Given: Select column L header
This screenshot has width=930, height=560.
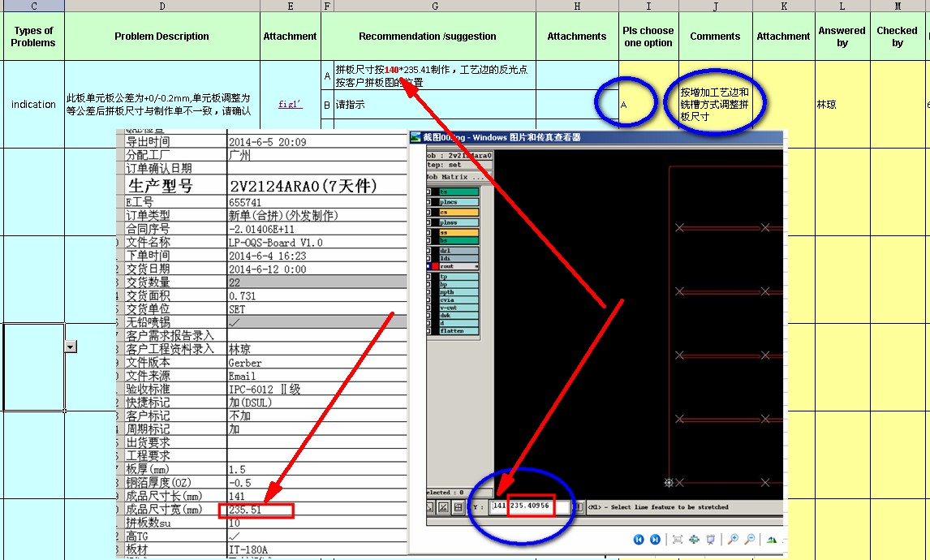Looking at the screenshot, I should (x=842, y=6).
